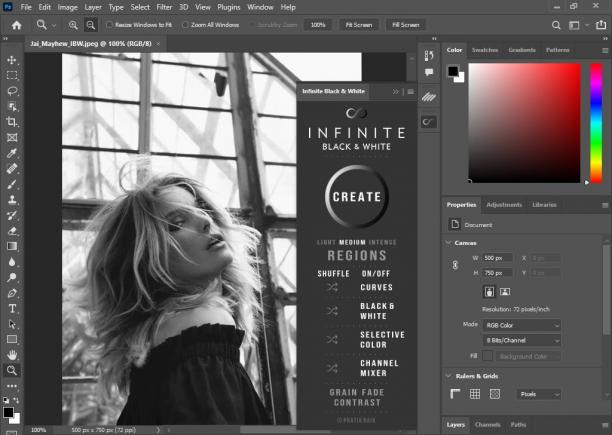Image resolution: width=612 pixels, height=435 pixels.
Task: Open the Infinite Black & White dock icon
Action: pyautogui.click(x=429, y=122)
